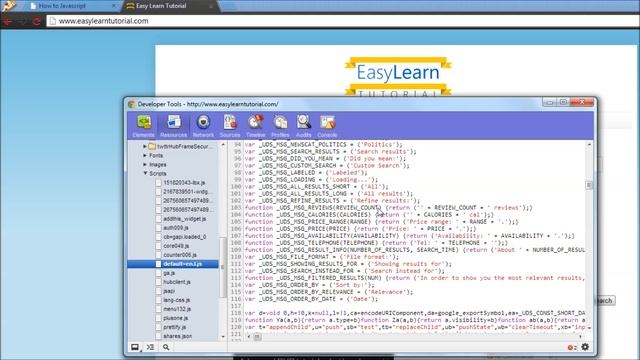
Task: Click code line 94 _UDS_MSG_NEWSCAT_POLITICS
Action: 324,144
